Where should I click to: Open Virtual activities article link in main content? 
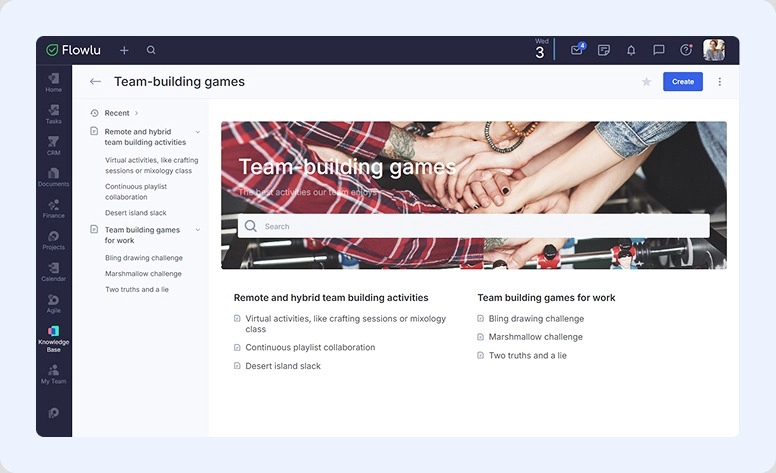[345, 324]
